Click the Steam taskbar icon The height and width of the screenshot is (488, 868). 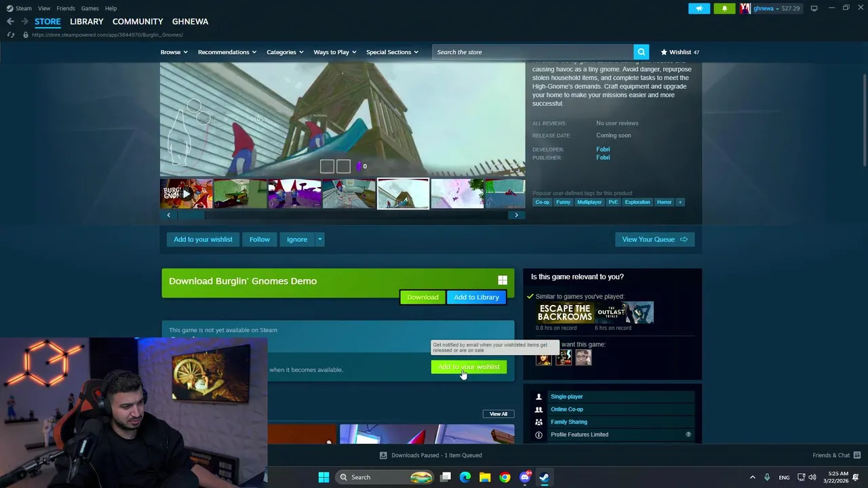tap(544, 477)
